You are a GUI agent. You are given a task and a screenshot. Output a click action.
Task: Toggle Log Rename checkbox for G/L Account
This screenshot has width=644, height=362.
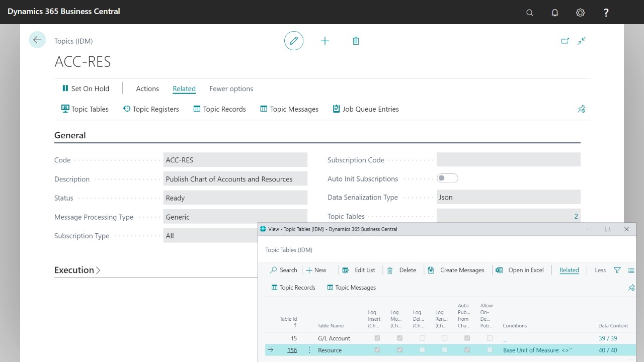pos(445,338)
